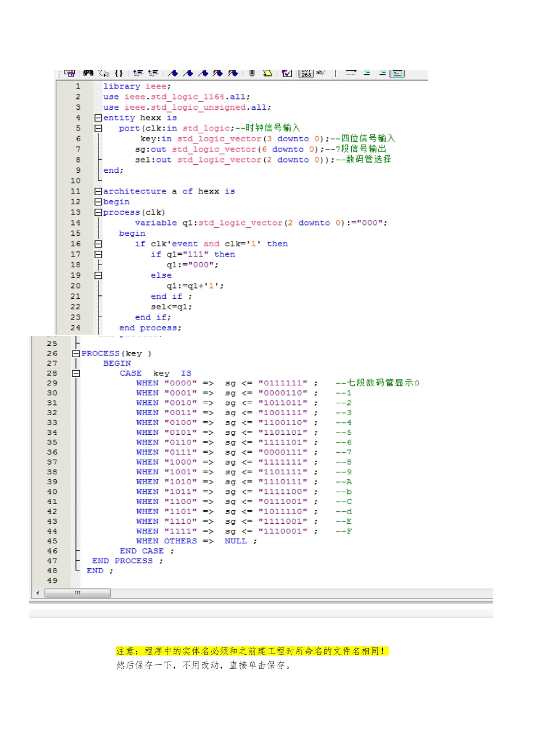This screenshot has width=534, height=756.
Task: Click the third blue bookmark flag icon
Action: [x=203, y=73]
